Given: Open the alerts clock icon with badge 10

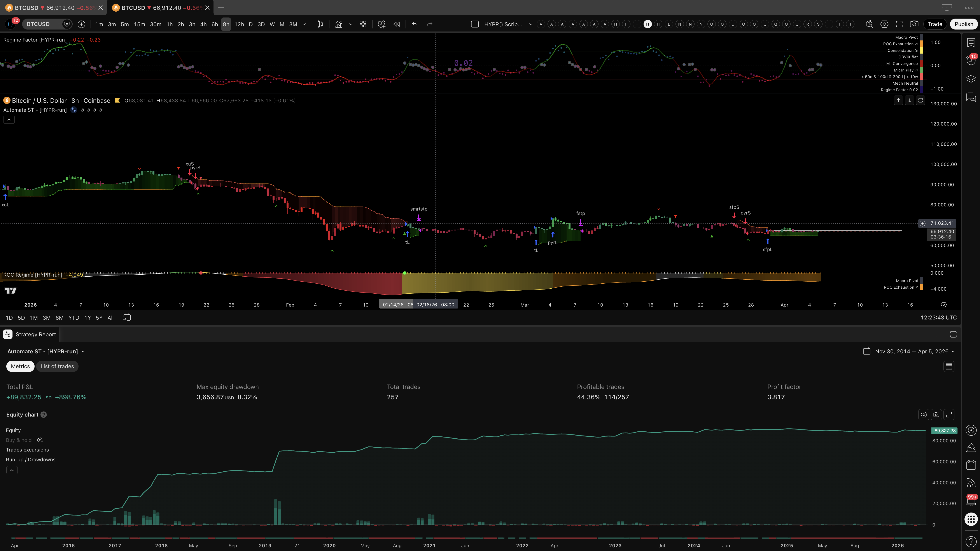Looking at the screenshot, I should pyautogui.click(x=971, y=60).
